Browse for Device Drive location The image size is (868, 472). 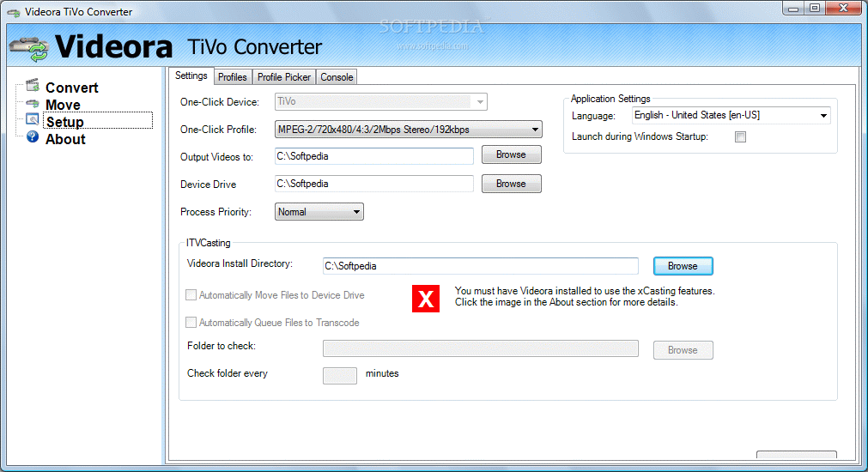click(511, 184)
